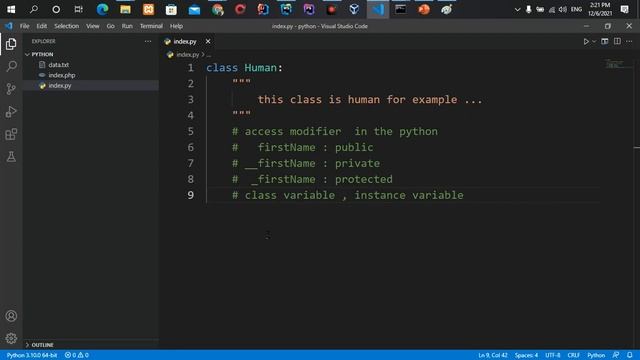Change line ending via CRLF item
The height and width of the screenshot is (360, 640).
coord(573,355)
